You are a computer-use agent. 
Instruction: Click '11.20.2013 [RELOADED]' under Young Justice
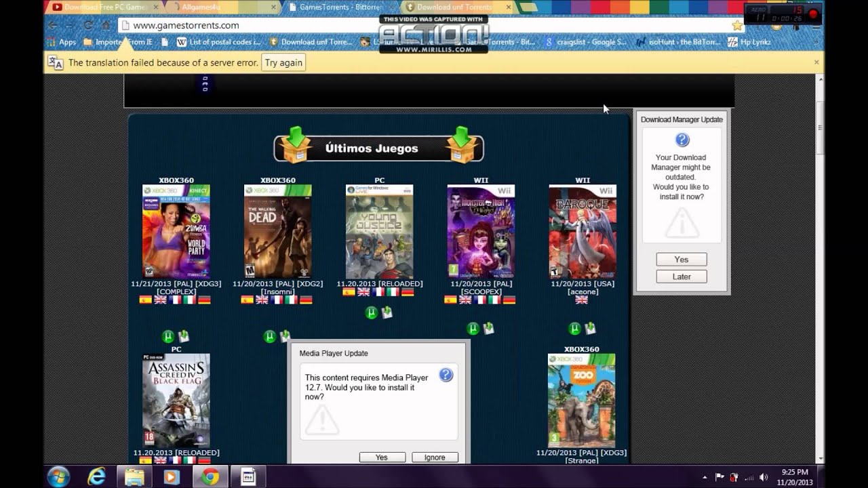[x=380, y=284]
